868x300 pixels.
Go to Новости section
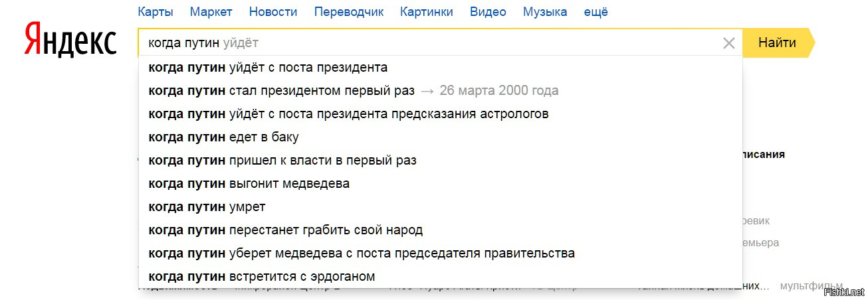273,11
